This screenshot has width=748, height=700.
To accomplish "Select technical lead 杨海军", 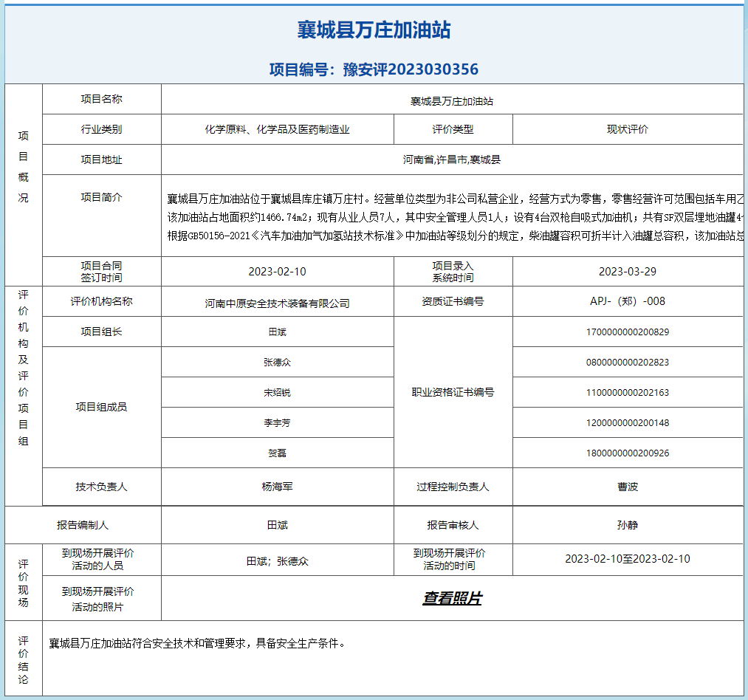I will click(277, 487).
